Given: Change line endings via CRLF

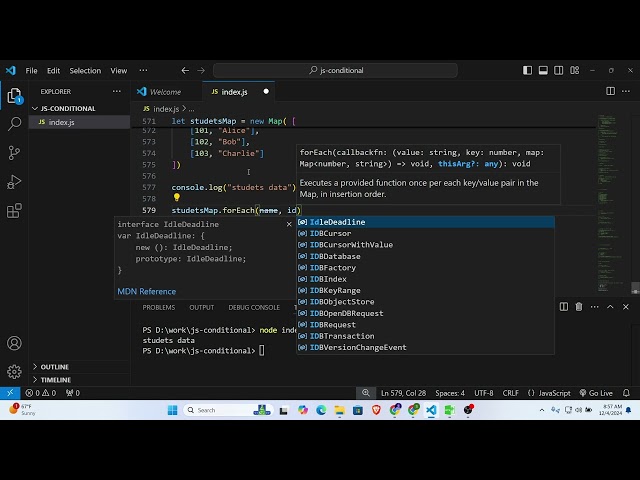Looking at the screenshot, I should (511, 393).
